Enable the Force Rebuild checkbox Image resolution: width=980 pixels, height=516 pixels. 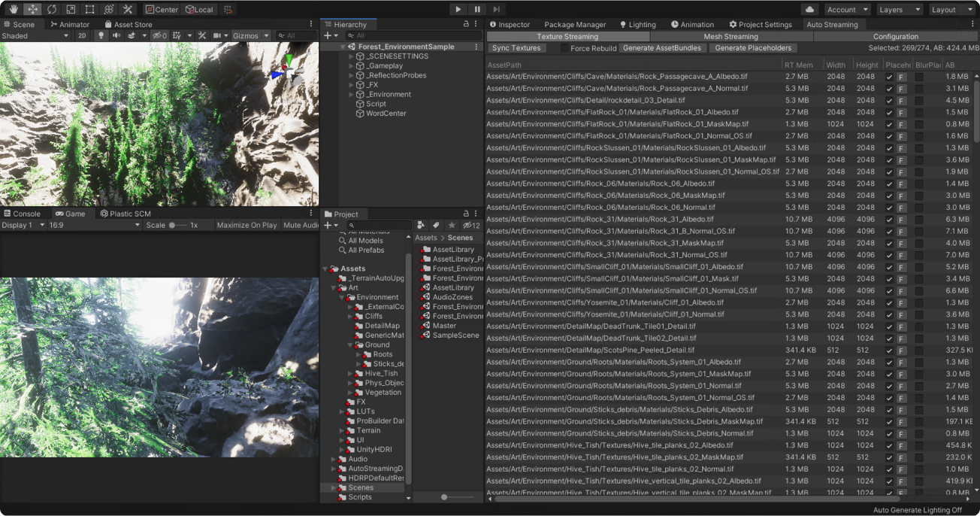[564, 48]
